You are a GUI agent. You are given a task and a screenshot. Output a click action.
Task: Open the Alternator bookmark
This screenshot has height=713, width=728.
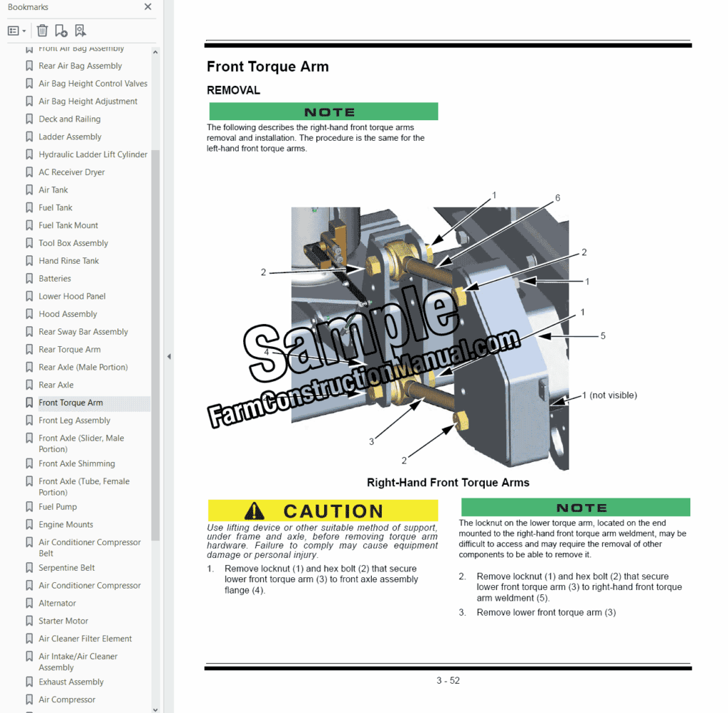(57, 603)
